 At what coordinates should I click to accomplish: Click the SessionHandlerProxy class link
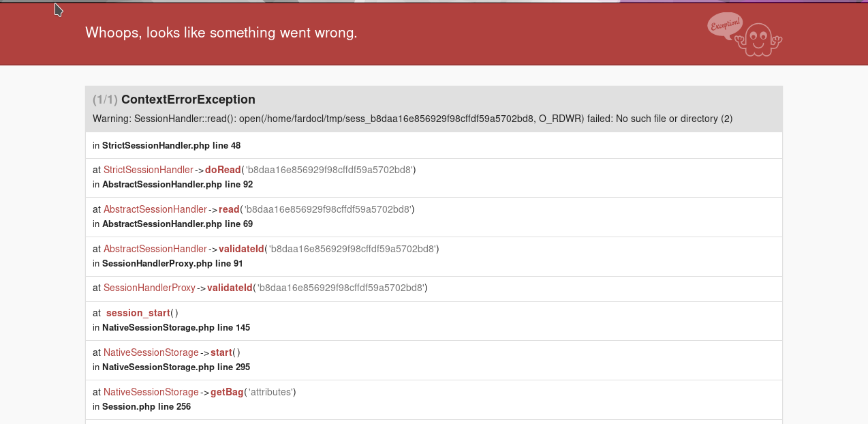click(149, 288)
